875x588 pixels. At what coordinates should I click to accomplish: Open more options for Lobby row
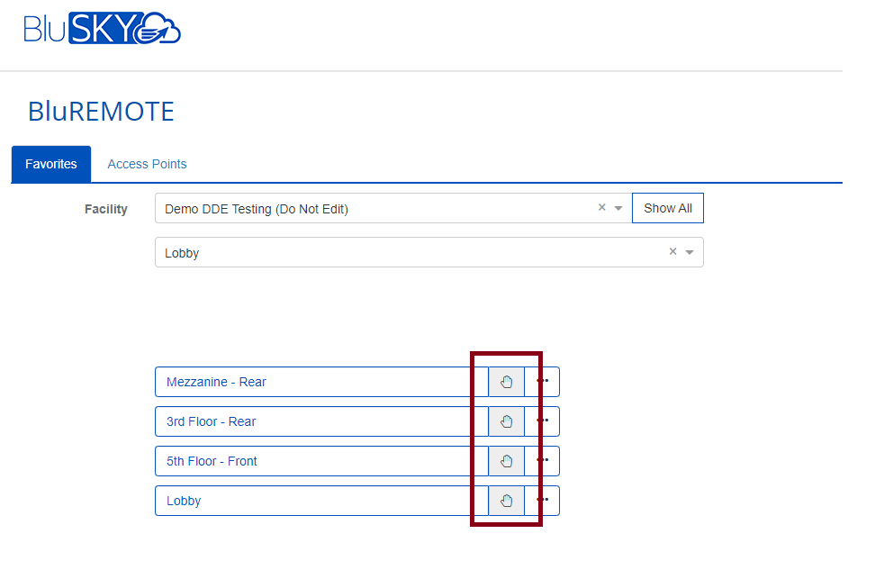point(543,501)
